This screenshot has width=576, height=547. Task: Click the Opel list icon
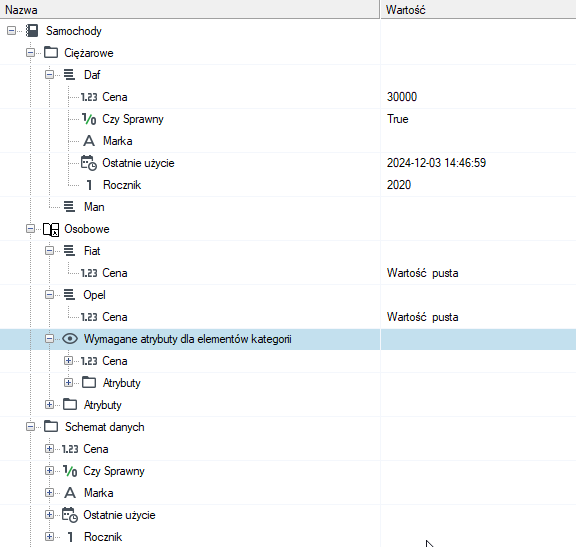click(69, 295)
